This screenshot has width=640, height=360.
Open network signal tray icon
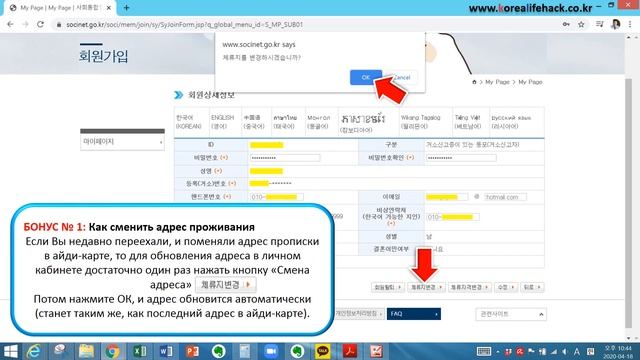(x=554, y=351)
